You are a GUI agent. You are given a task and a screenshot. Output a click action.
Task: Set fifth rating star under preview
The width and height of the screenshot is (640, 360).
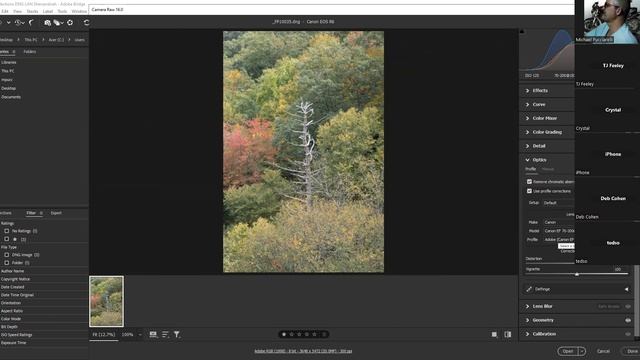314,334
